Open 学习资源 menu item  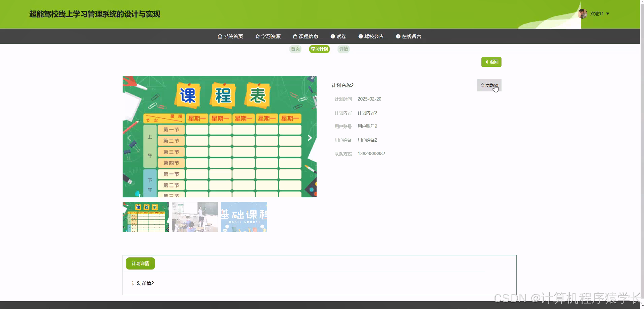[x=268, y=36]
